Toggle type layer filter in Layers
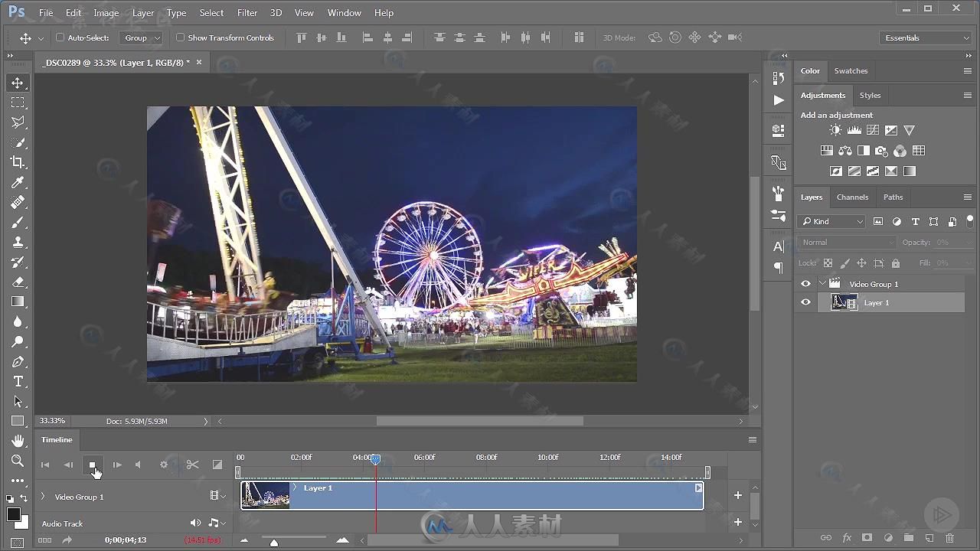Image resolution: width=980 pixels, height=551 pixels. click(x=915, y=221)
